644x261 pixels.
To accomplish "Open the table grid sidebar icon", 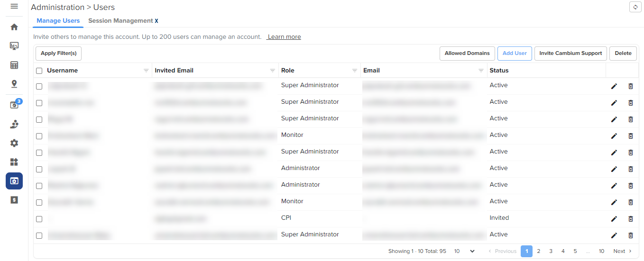I will coord(14,65).
